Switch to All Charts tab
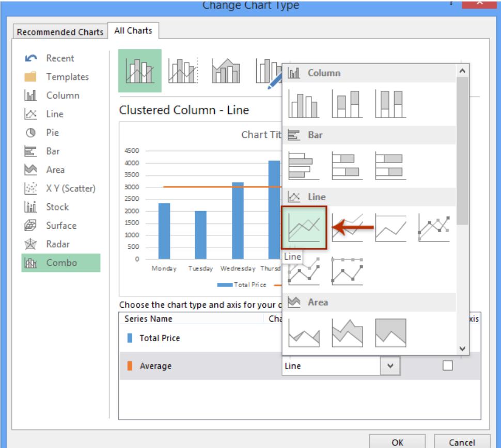This screenshot has height=448, width=501. point(133,30)
